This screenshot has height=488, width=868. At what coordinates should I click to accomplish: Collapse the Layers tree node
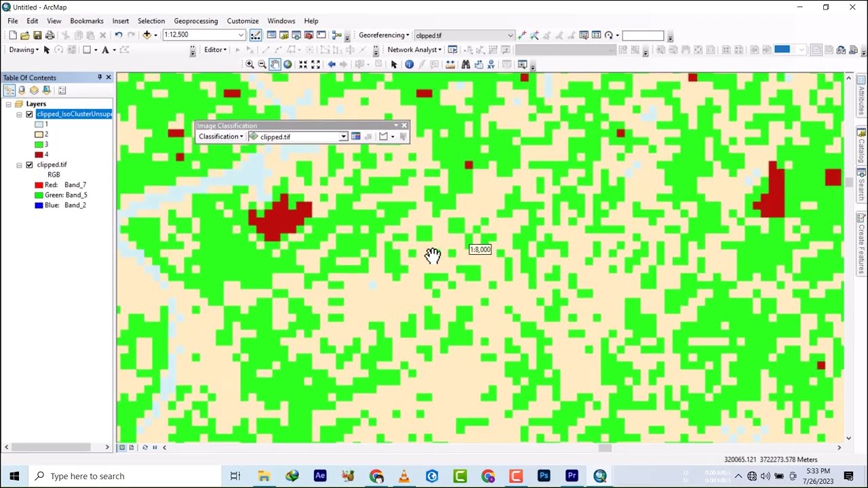coord(8,104)
